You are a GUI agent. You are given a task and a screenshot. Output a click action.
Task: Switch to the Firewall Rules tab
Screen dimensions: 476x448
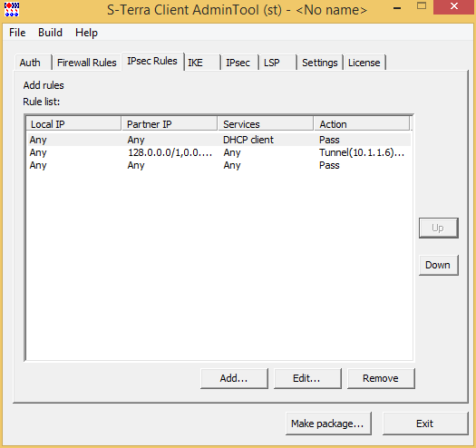point(87,63)
